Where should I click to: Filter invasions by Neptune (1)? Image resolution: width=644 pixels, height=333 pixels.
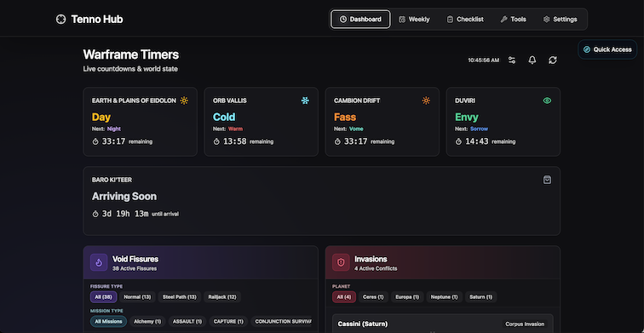pyautogui.click(x=445, y=297)
